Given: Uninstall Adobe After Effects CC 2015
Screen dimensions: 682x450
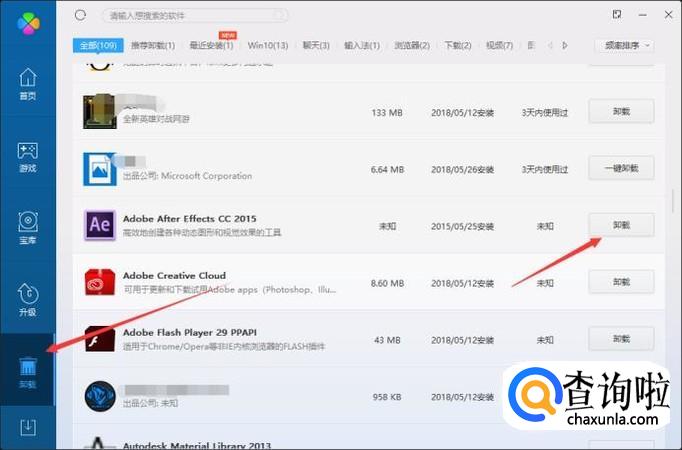Looking at the screenshot, I should [x=621, y=225].
